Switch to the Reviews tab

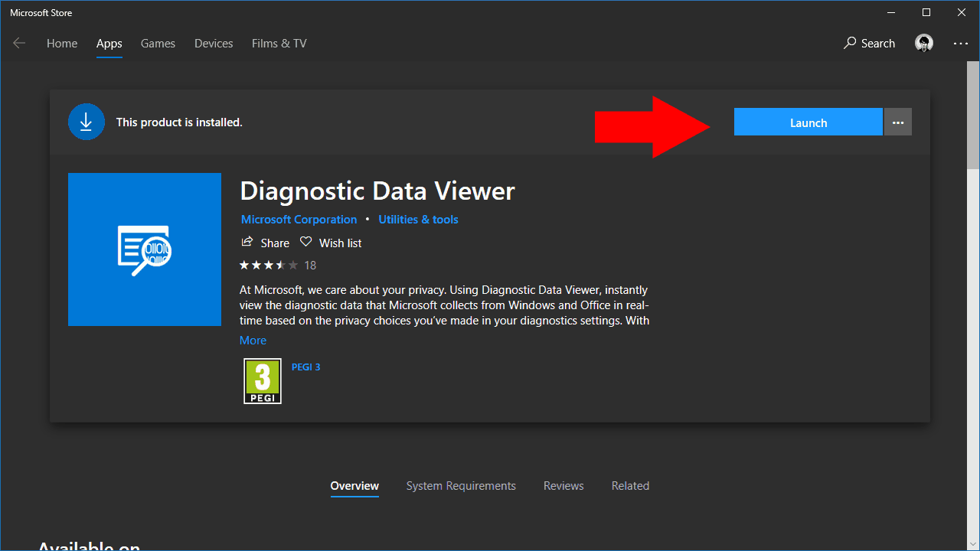pos(563,486)
